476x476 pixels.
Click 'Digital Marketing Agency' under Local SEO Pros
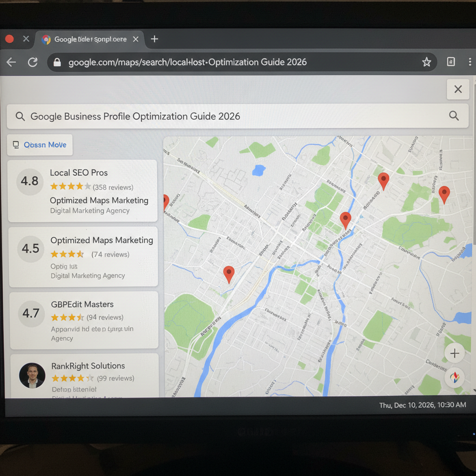click(90, 211)
